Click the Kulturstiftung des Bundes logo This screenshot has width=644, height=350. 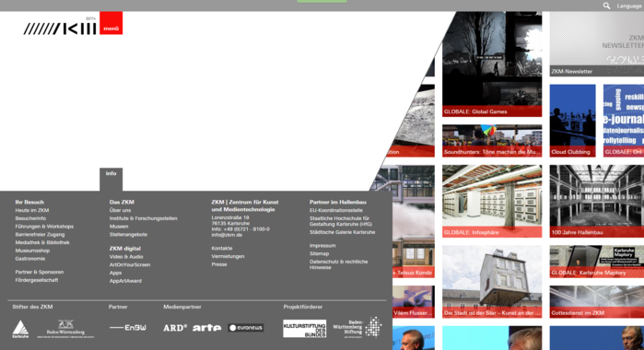tap(304, 329)
